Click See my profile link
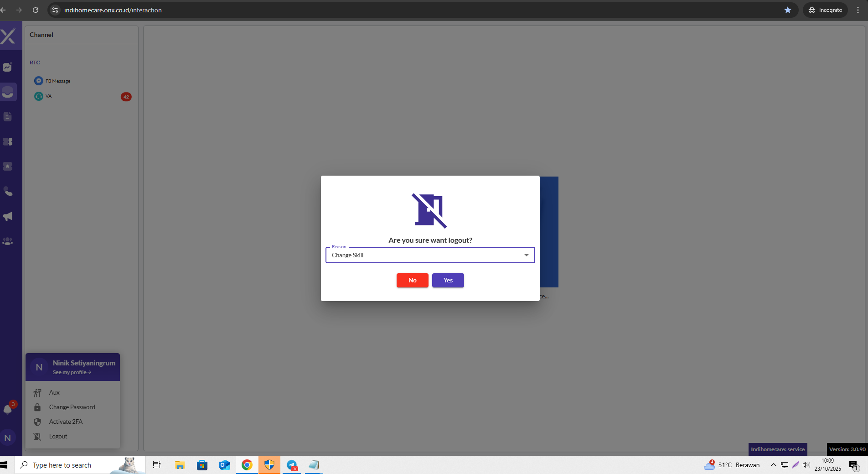This screenshot has height=474, width=868. click(x=72, y=372)
